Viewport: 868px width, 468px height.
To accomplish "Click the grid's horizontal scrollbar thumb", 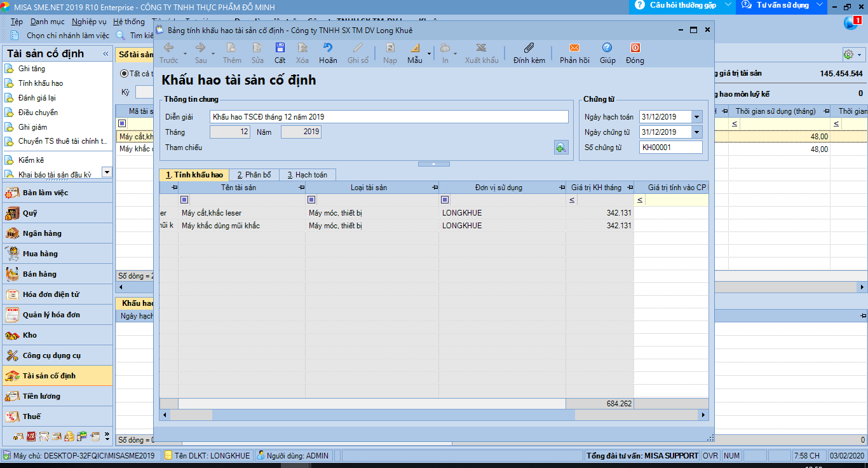I will (x=393, y=415).
